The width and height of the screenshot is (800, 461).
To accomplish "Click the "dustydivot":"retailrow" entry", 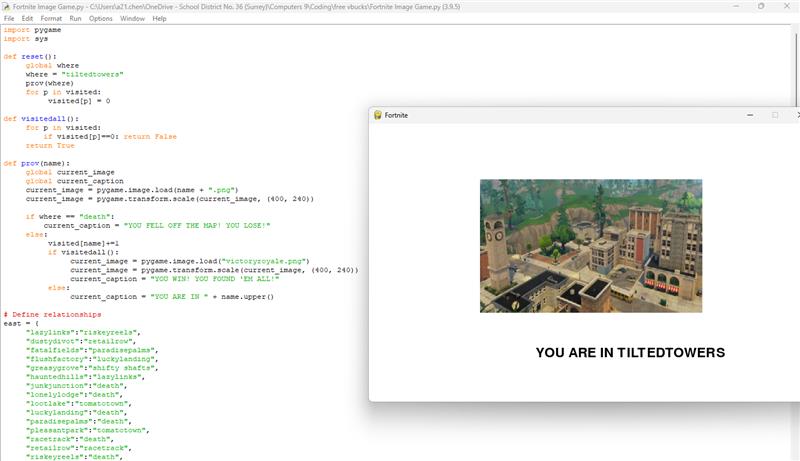I will (81, 341).
